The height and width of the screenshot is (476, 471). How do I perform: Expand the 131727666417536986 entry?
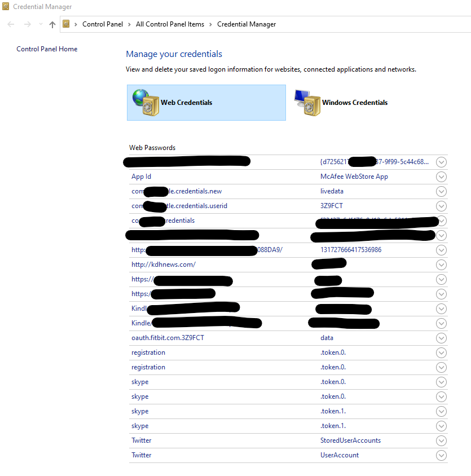(441, 250)
